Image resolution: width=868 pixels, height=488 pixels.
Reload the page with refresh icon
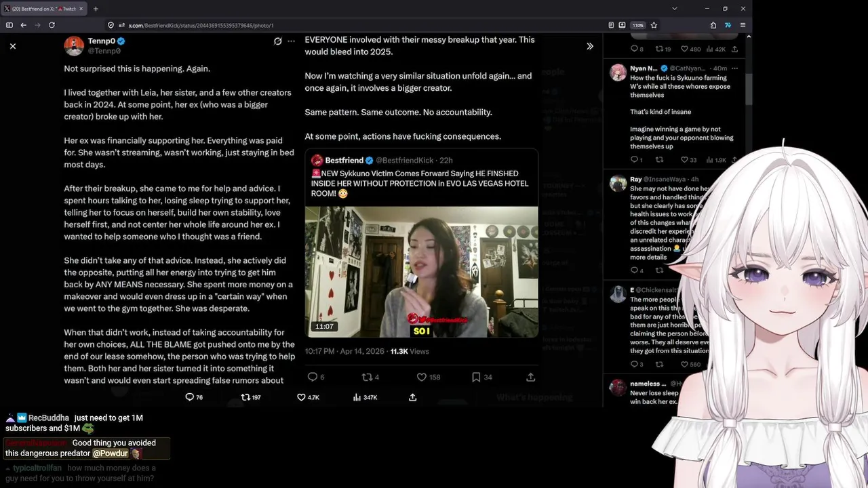[x=52, y=25]
